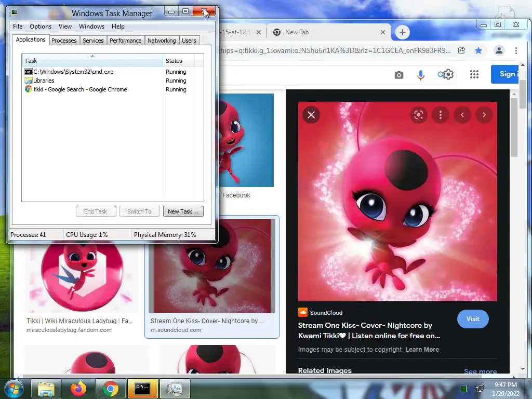Click See more related images
The height and width of the screenshot is (399, 532).
click(481, 371)
